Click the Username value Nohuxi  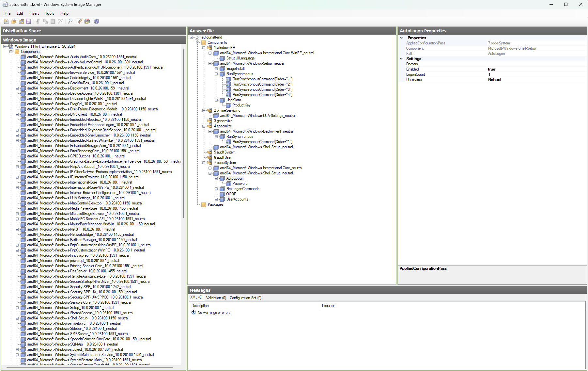click(536, 80)
